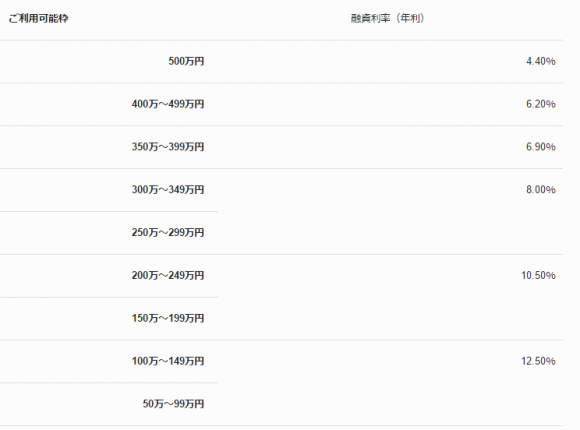
Task: Click the 8.00% rate value
Action: tap(541, 190)
